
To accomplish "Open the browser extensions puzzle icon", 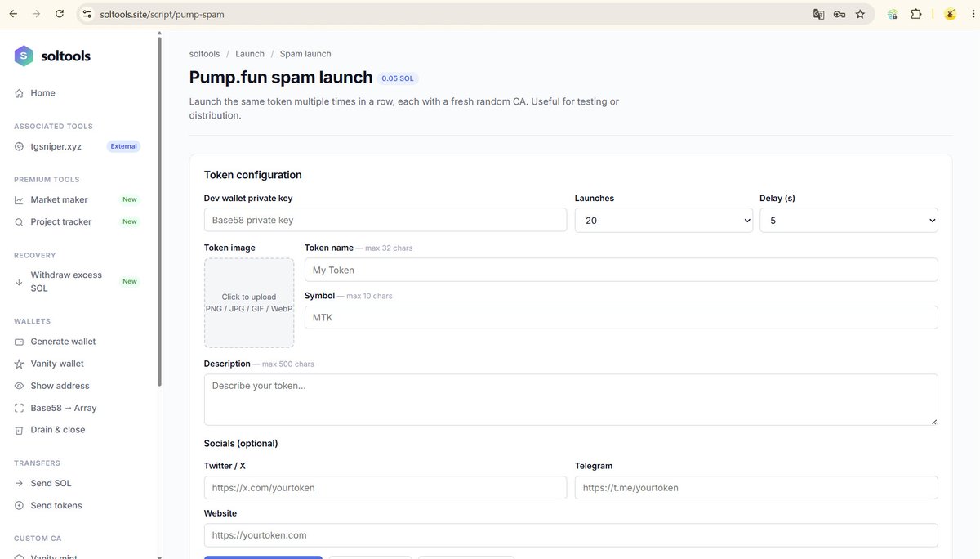I will click(x=915, y=14).
